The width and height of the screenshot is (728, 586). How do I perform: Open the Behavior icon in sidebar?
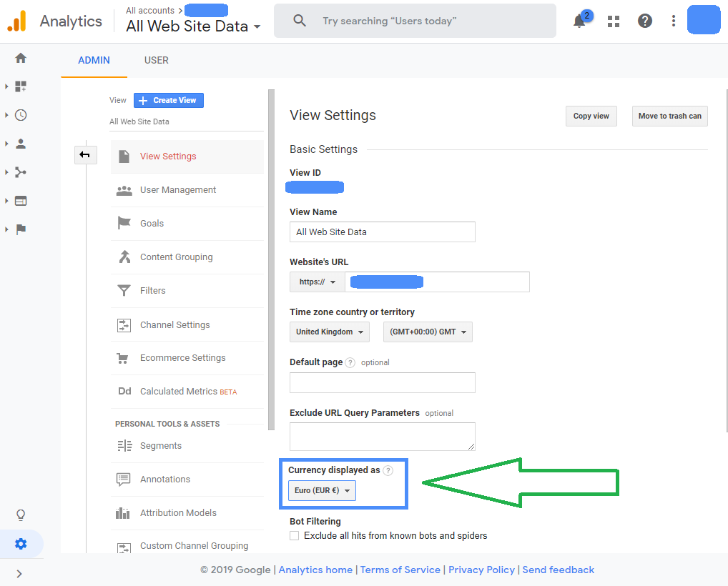[x=21, y=201]
